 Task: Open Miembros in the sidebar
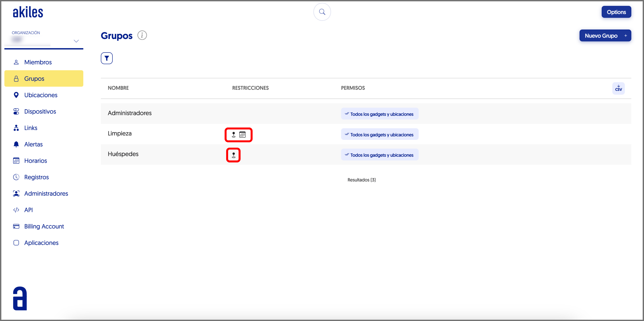point(38,62)
